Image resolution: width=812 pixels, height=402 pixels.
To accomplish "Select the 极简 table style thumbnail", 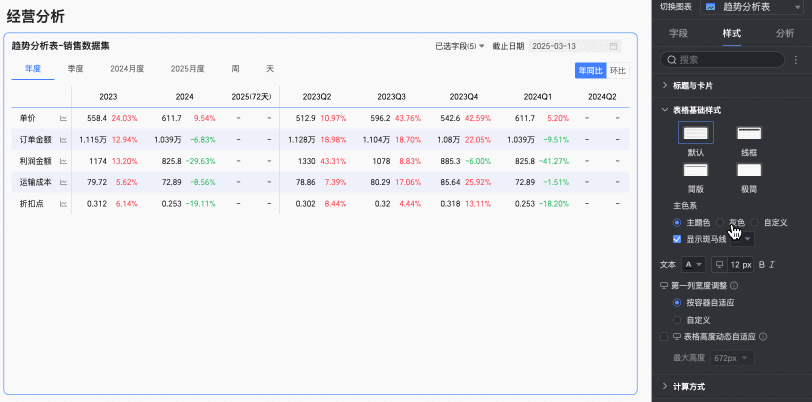I will tap(749, 170).
